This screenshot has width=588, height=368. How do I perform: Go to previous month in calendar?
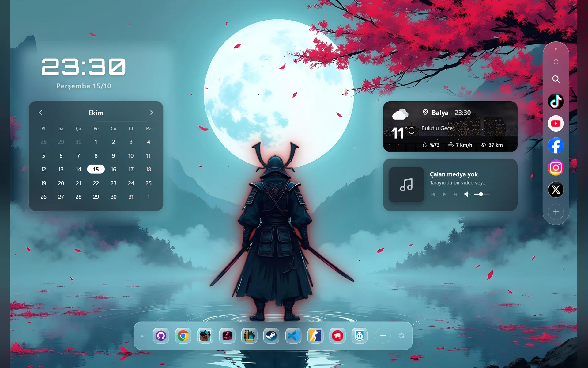40,113
